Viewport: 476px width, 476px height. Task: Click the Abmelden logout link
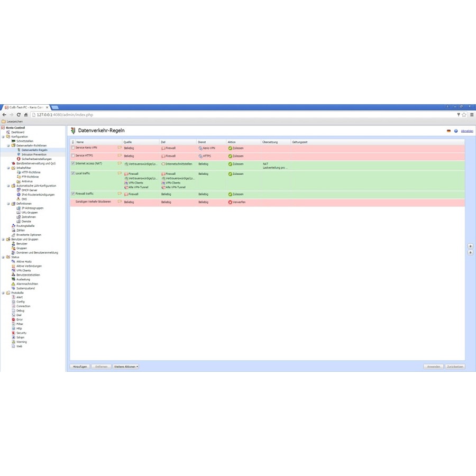point(467,131)
